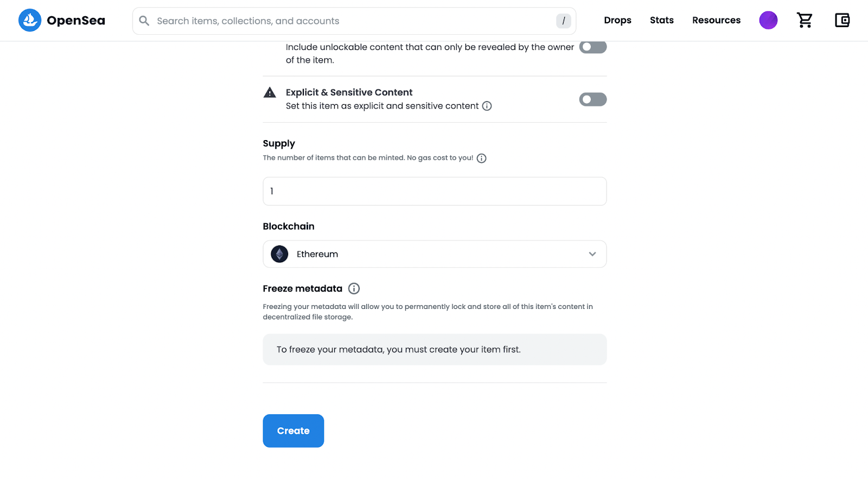Open the Stats menu

click(661, 21)
